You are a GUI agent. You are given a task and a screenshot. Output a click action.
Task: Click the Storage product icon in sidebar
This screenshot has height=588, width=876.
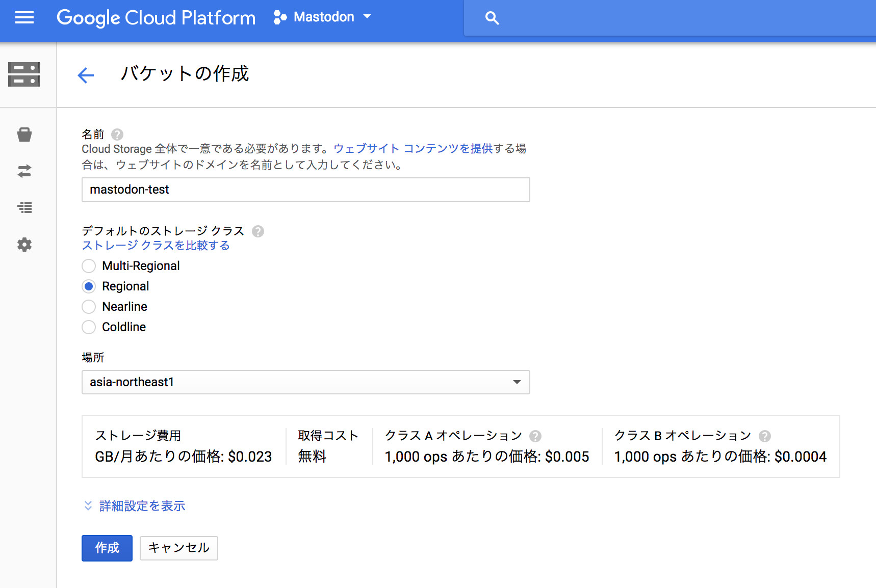pos(24,74)
